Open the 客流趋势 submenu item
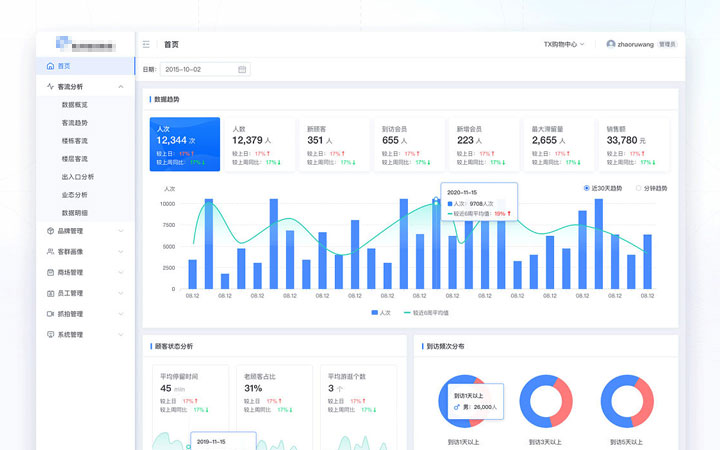The image size is (720, 450). pyautogui.click(x=74, y=123)
